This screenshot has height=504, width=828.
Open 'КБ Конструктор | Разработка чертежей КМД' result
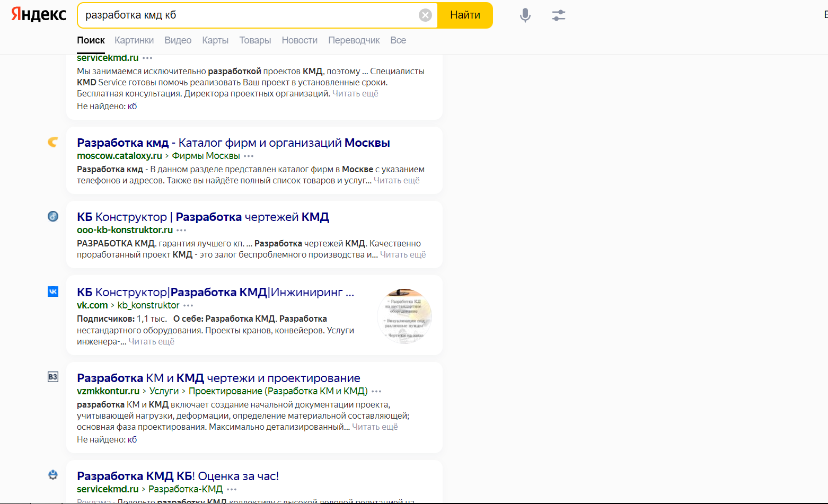pos(203,217)
